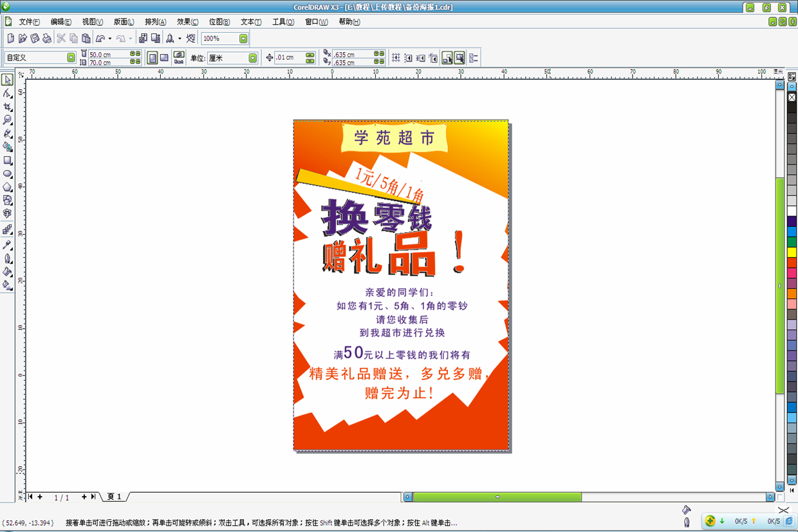The width and height of the screenshot is (798, 532).
Task: Select the Ellipse tool
Action: click(8, 174)
